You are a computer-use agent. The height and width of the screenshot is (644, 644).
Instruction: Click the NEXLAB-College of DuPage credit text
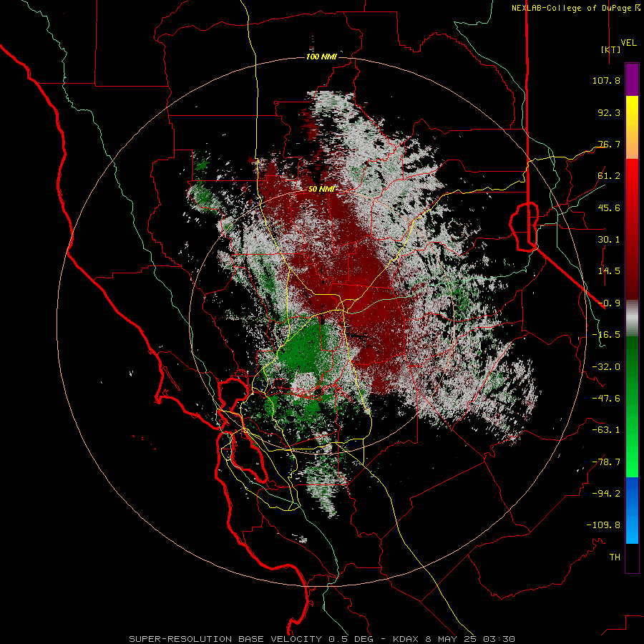point(576,8)
